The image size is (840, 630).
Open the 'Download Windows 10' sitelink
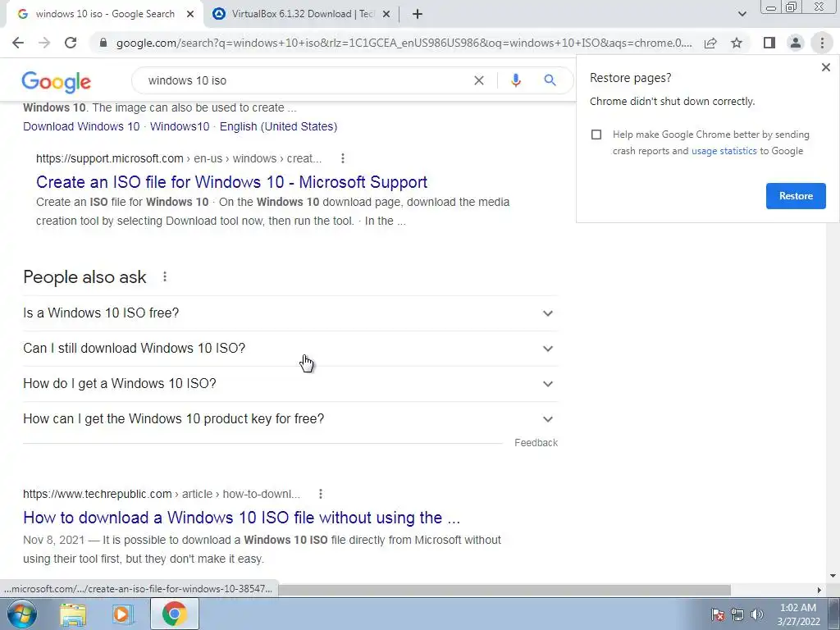tap(81, 126)
